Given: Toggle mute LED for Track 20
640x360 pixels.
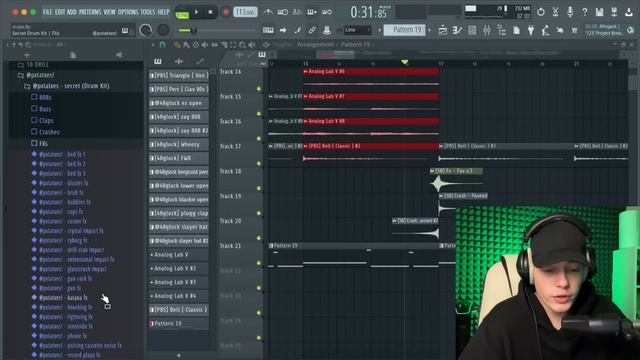Looking at the screenshot, I should point(259,238).
